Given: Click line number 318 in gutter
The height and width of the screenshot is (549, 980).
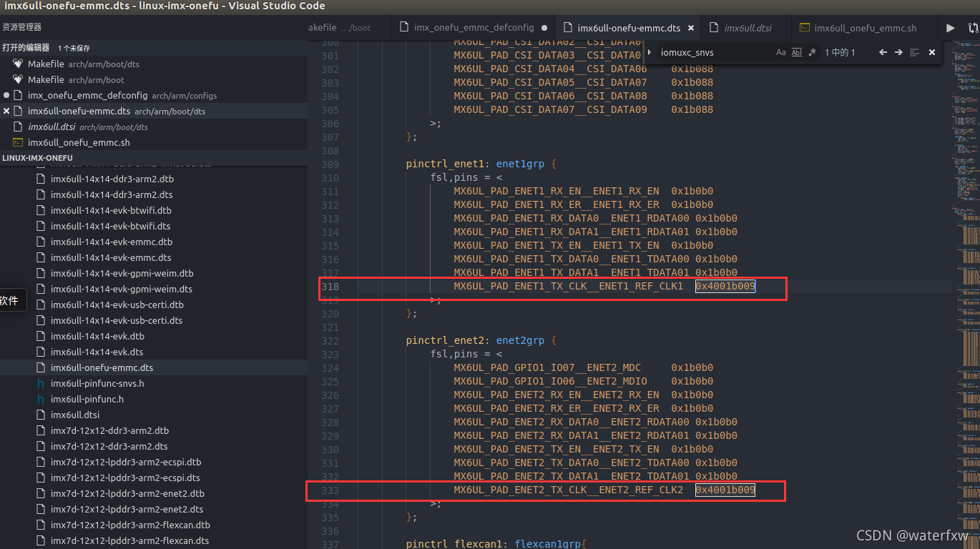Looking at the screenshot, I should [x=330, y=287].
